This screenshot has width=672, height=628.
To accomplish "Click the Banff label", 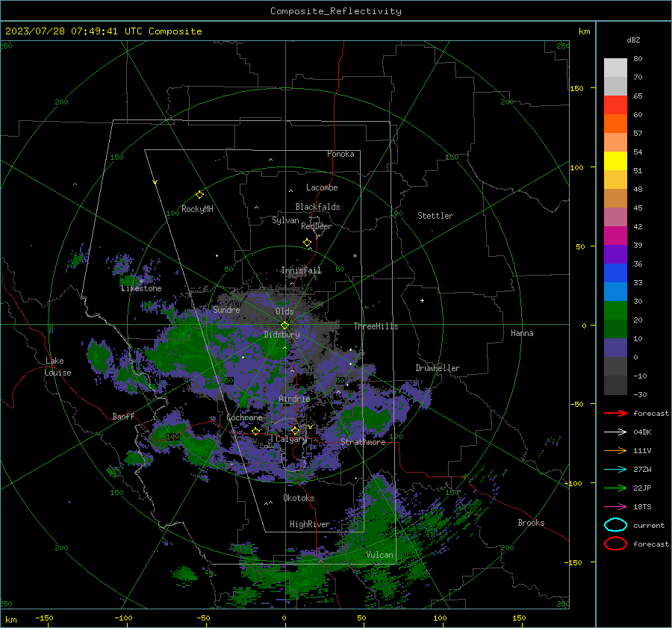I will coord(123,416).
